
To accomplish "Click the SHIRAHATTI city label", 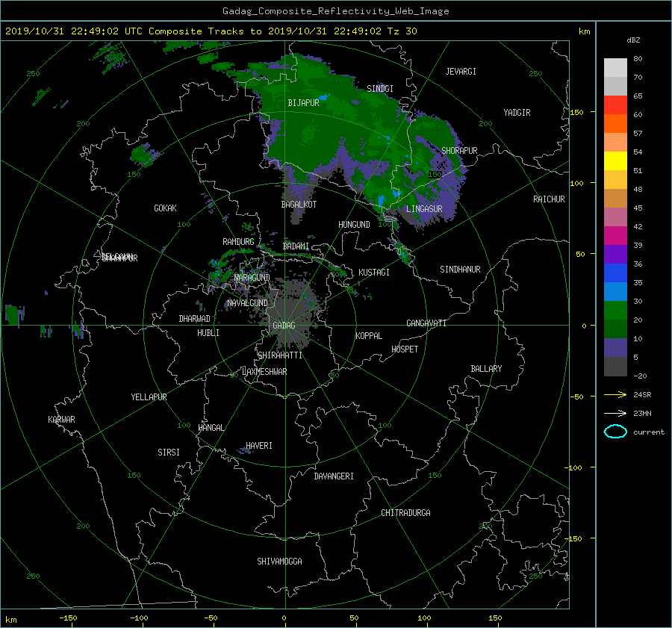I will (280, 355).
